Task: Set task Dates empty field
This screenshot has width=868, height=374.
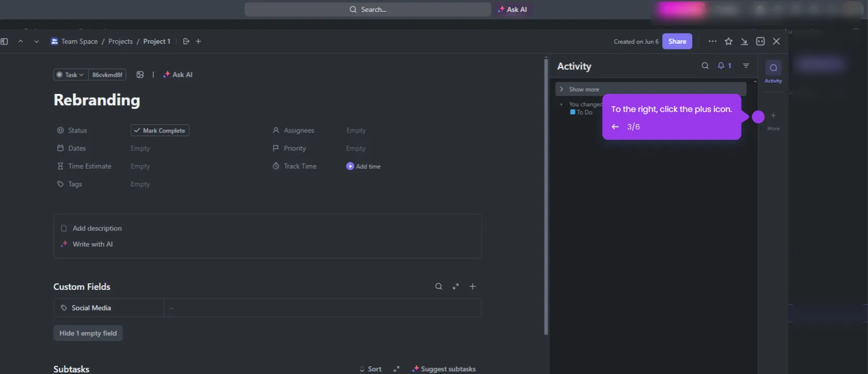Action: tap(140, 149)
